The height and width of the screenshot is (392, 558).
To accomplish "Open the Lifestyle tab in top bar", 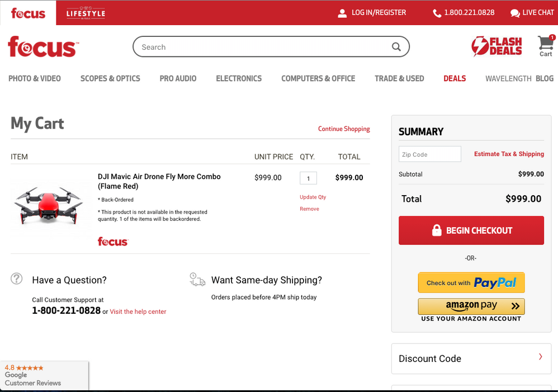I will (86, 13).
